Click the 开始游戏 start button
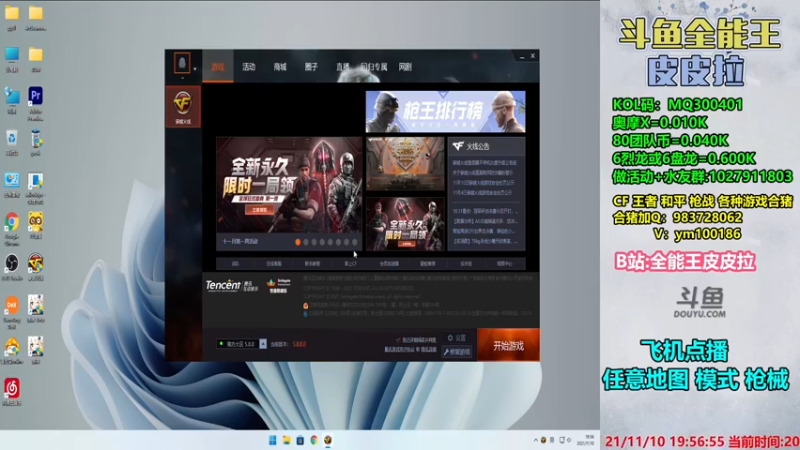This screenshot has height=450, width=800. pos(508,345)
